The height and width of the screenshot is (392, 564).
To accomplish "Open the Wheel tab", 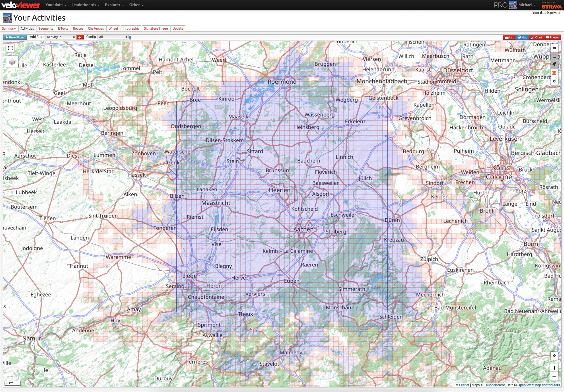I will 113,29.
